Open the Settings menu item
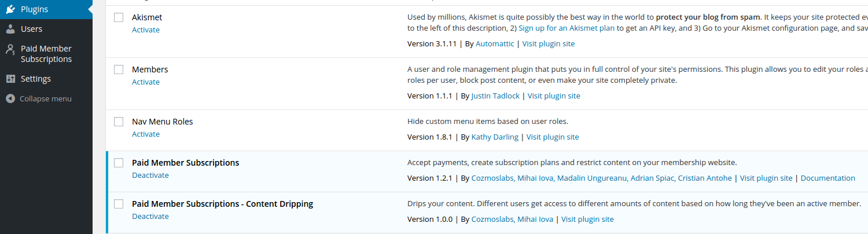 pos(46,79)
